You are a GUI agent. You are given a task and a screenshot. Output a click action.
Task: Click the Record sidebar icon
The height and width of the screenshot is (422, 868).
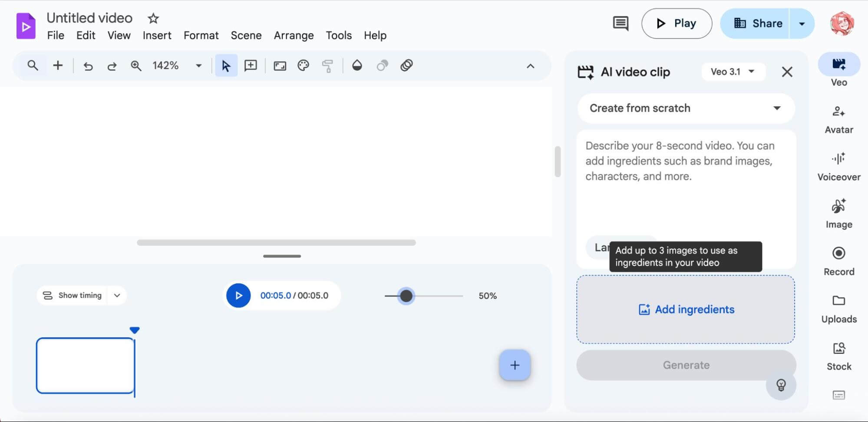(x=838, y=261)
